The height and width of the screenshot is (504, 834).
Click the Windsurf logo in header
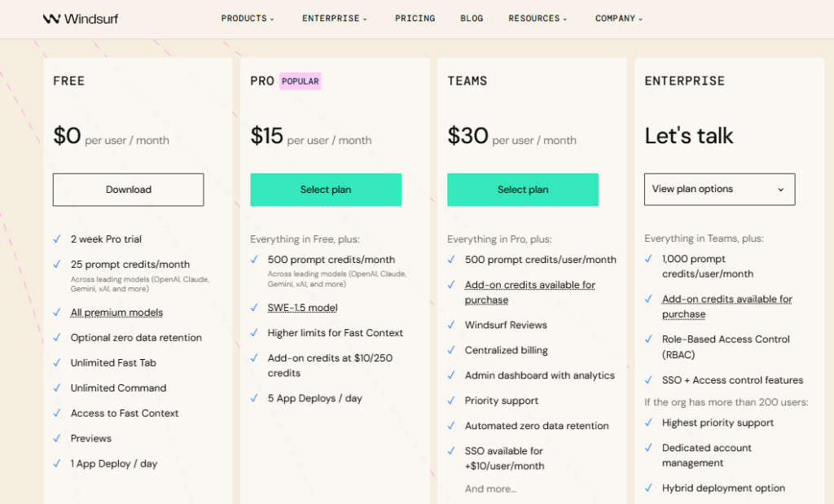81,19
